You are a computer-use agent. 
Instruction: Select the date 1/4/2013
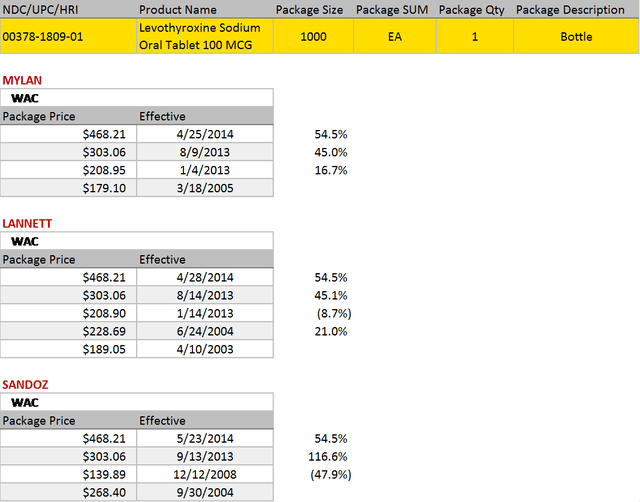coord(205,170)
